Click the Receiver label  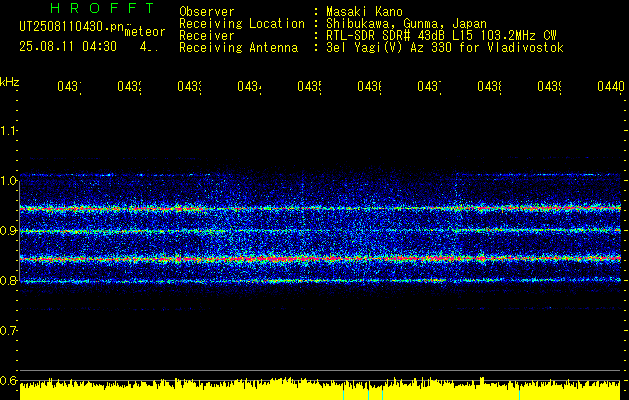[207, 36]
